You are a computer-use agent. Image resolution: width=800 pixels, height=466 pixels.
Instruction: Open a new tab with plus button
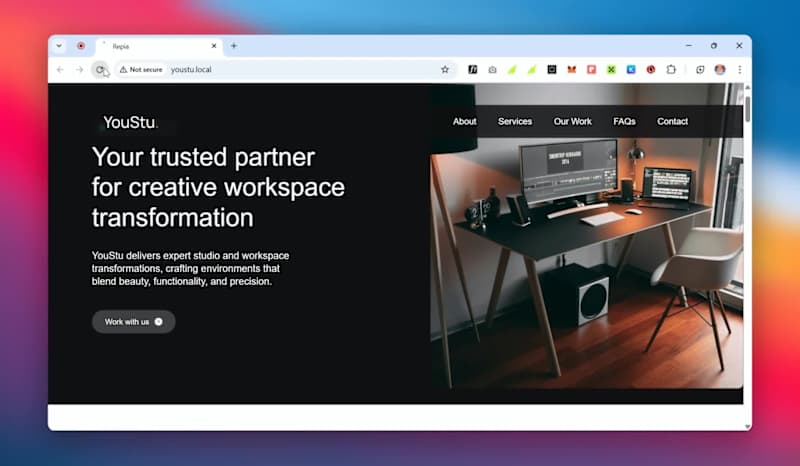coord(234,46)
